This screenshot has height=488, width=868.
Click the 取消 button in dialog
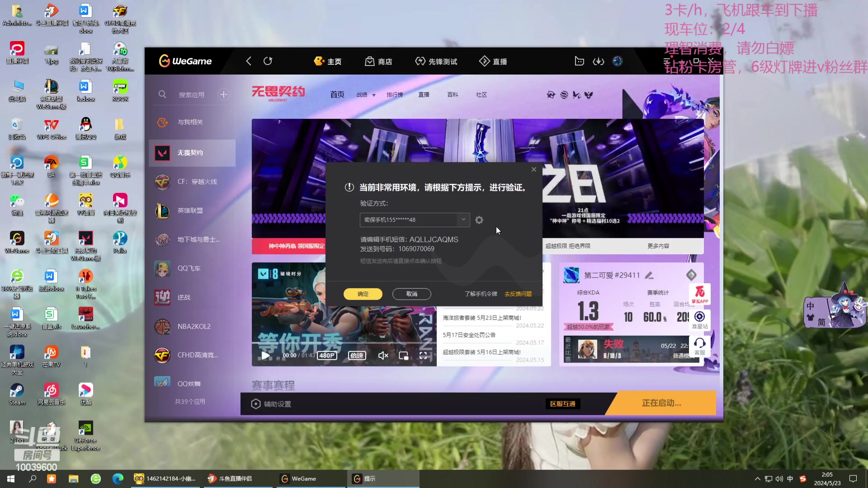[x=412, y=294]
